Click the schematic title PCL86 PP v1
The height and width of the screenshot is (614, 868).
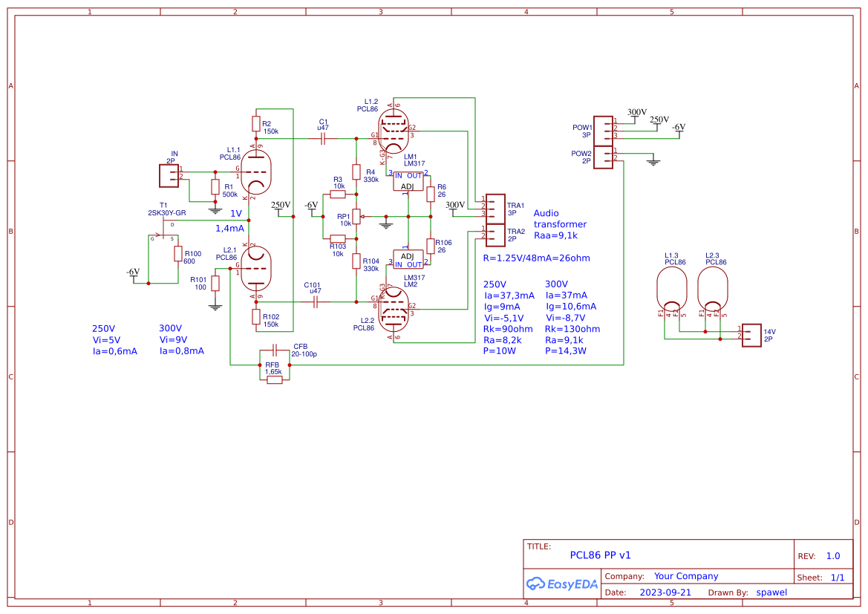tap(598, 555)
